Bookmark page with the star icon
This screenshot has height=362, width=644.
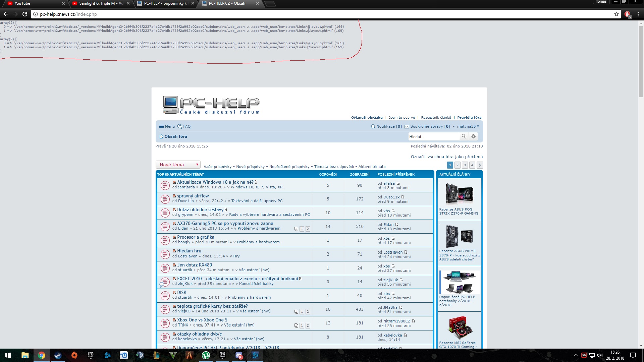616,14
